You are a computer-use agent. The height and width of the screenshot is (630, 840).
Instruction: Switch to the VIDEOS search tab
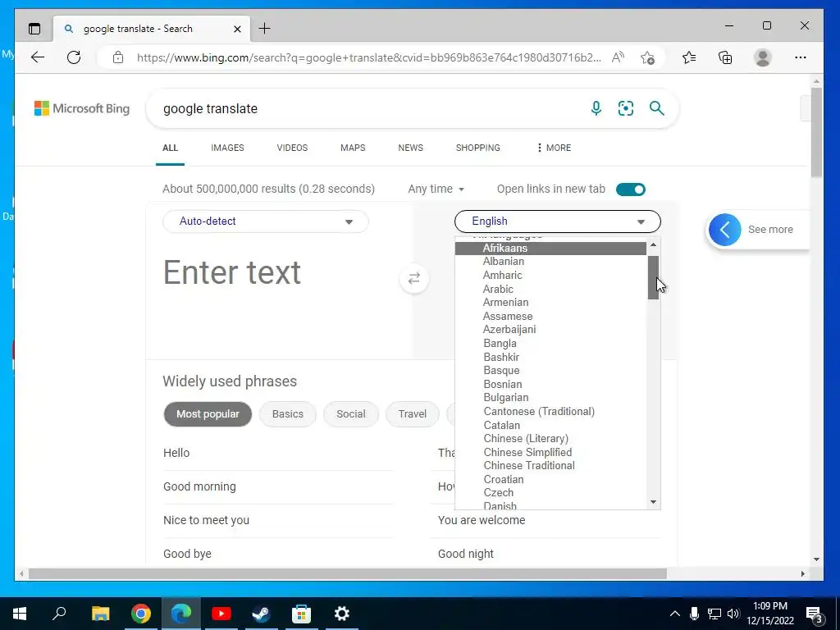tap(292, 148)
